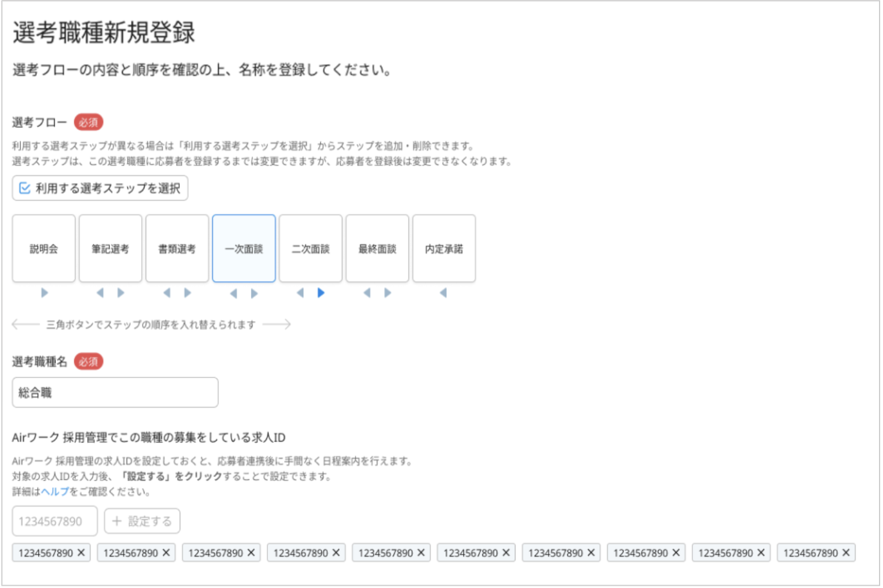The image size is (883, 588).
Task: Move 最終面談 step right with triangle
Action: click(387, 293)
